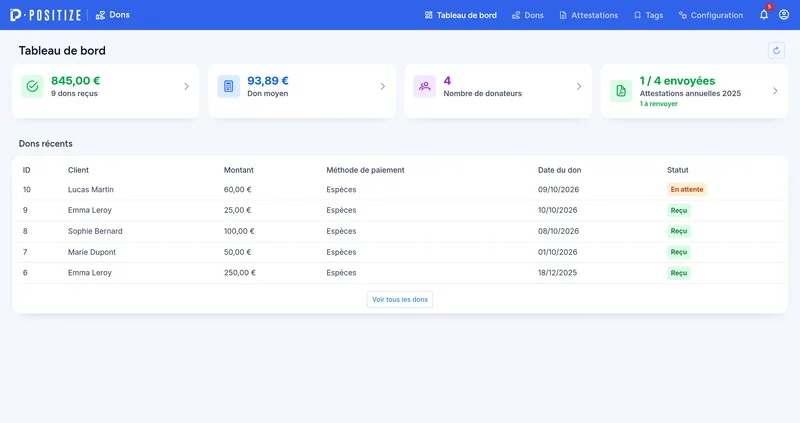800x423 pixels.
Task: Click the 50,00 € amount cell
Action: (x=238, y=252)
